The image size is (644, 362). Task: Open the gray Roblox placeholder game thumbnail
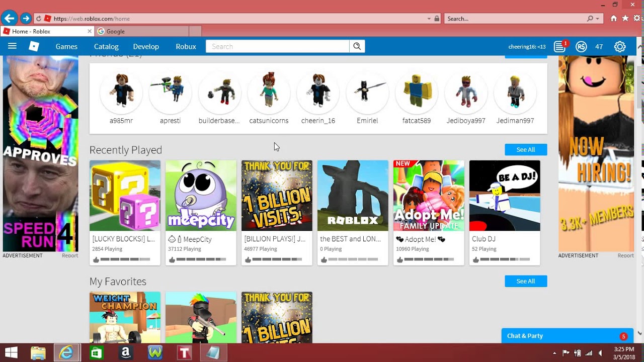pos(353,196)
